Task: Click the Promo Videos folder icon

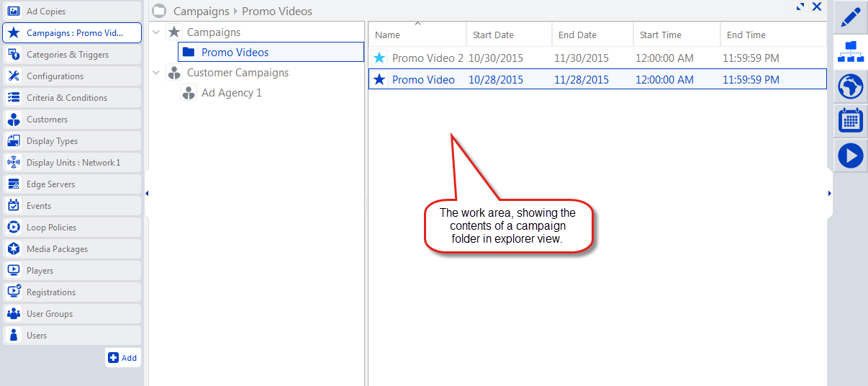Action: [189, 52]
